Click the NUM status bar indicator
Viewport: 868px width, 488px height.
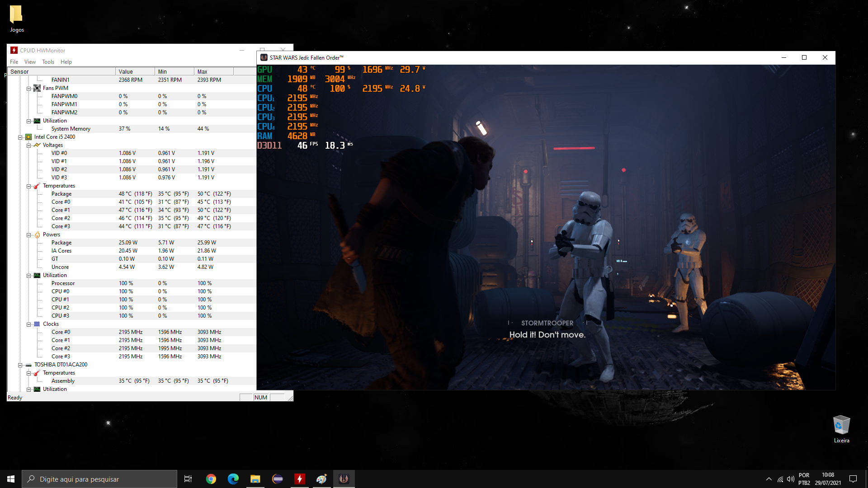click(261, 398)
